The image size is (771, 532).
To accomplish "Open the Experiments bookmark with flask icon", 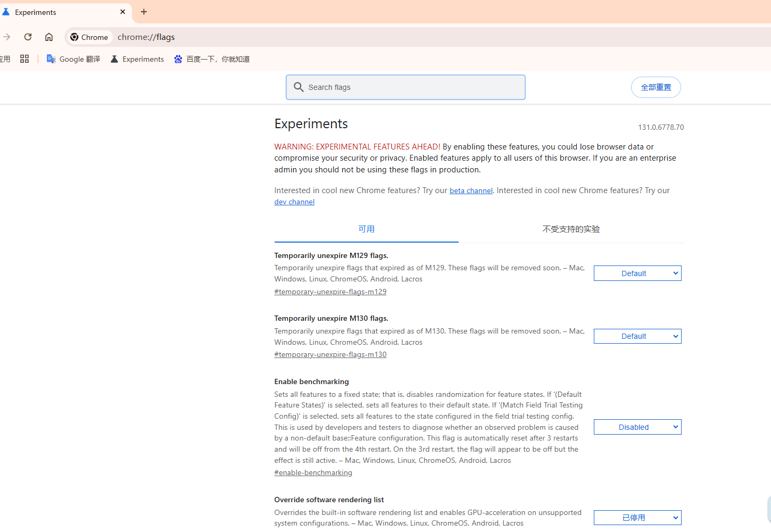I will [x=137, y=59].
